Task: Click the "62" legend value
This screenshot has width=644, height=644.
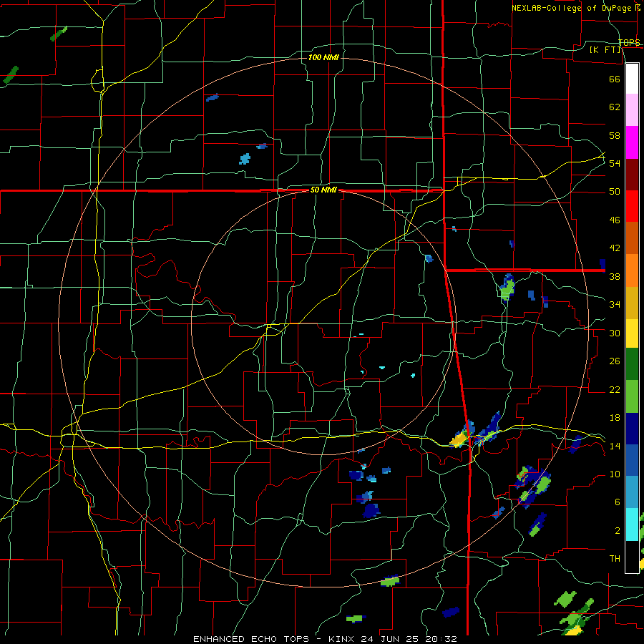Action: (x=615, y=107)
